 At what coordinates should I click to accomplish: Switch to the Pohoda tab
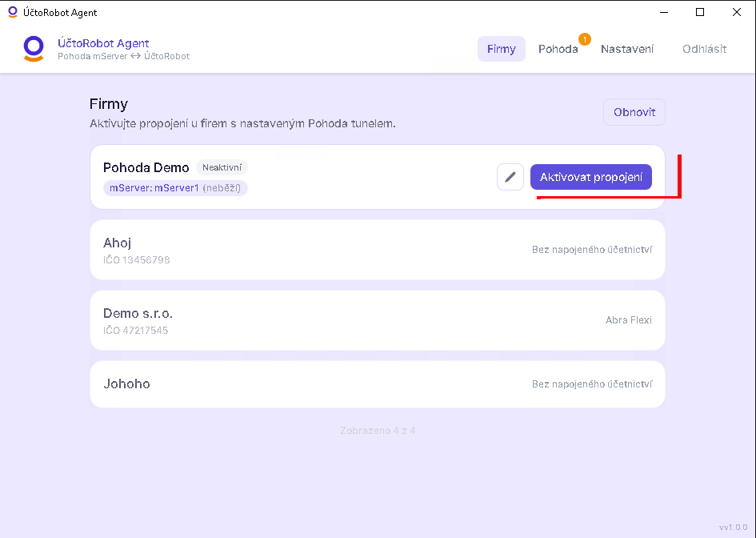[x=558, y=49]
